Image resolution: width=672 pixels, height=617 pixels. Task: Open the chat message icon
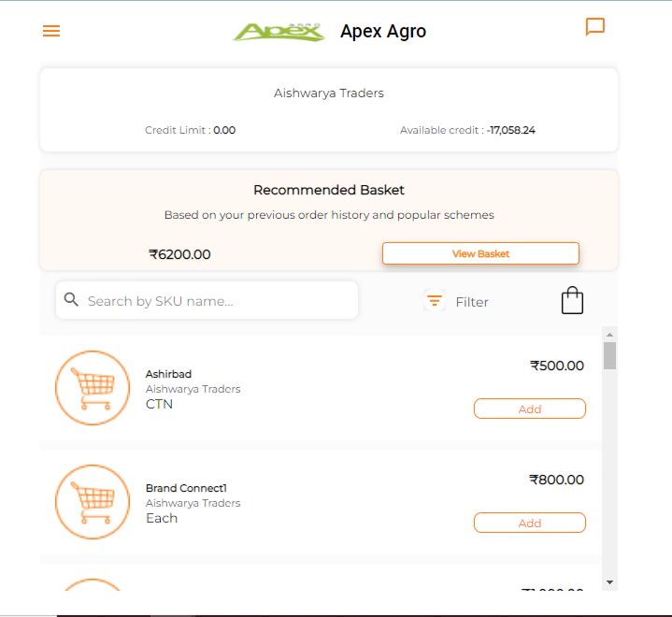coord(595,27)
